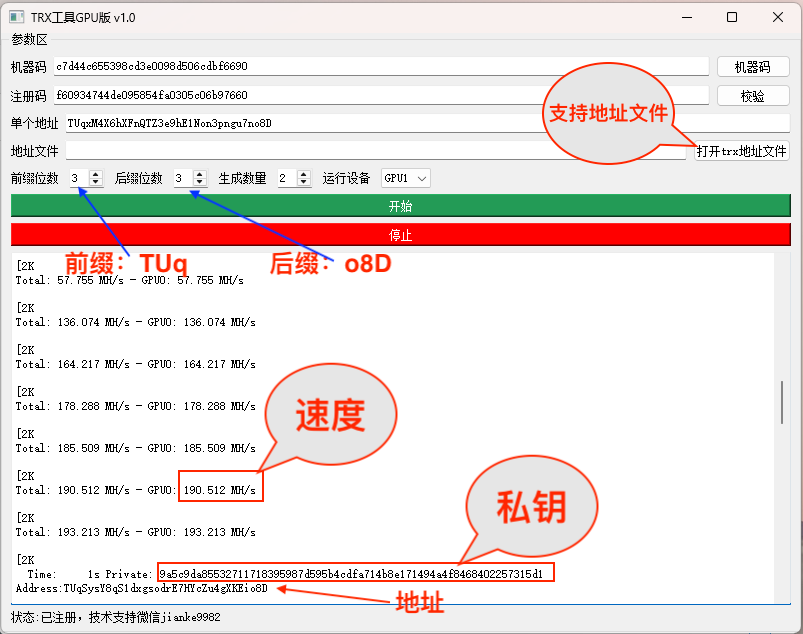This screenshot has width=803, height=634.
Task: Click the 后缀位数 value box
Action: coord(183,178)
